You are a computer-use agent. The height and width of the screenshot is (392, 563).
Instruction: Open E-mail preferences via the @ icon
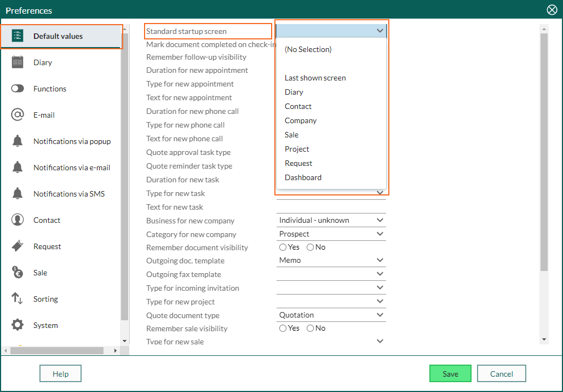(x=17, y=115)
